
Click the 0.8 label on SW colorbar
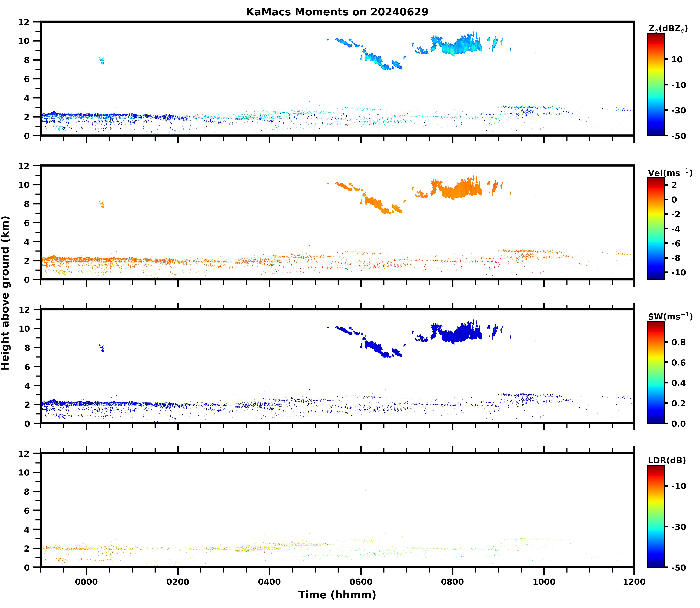(x=678, y=342)
